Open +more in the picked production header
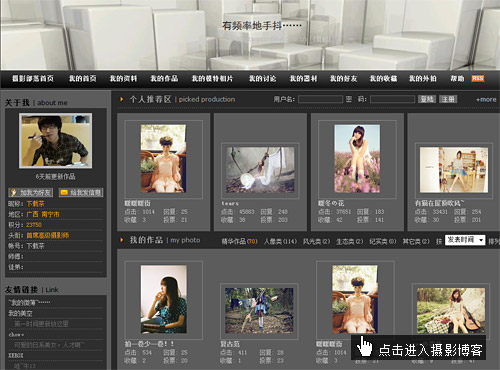This screenshot has width=500, height=370. click(486, 99)
